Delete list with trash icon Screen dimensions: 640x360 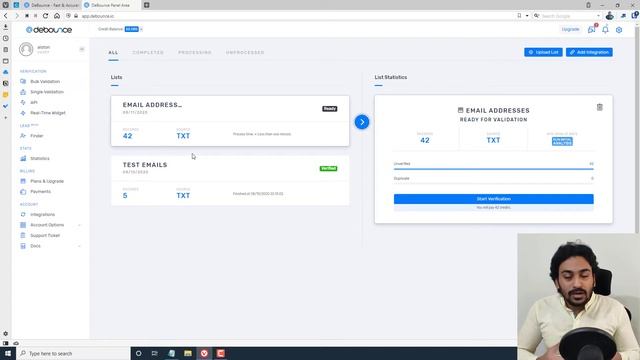point(600,107)
